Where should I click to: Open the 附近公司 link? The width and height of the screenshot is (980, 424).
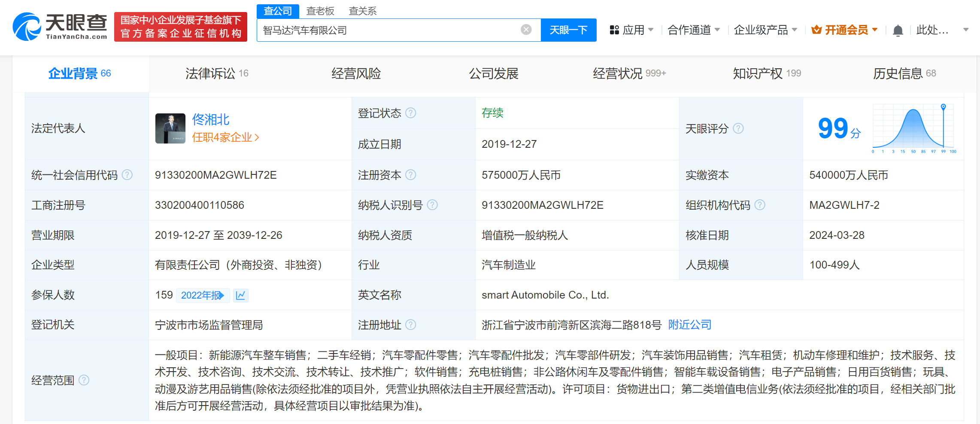coord(690,325)
